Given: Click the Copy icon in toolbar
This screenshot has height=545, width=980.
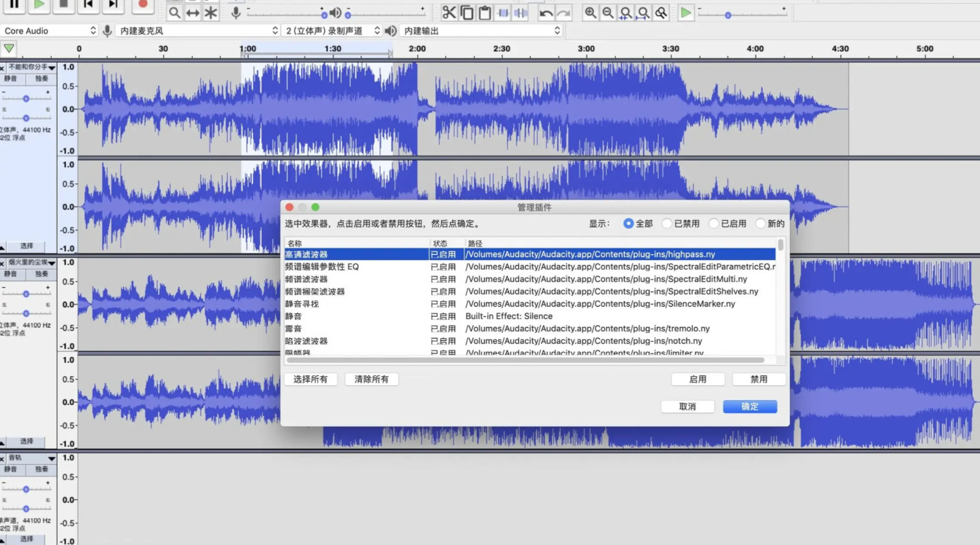Looking at the screenshot, I should pos(467,12).
